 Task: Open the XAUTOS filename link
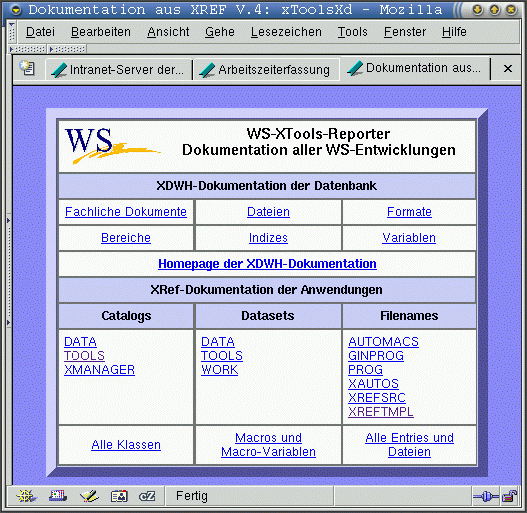click(373, 384)
